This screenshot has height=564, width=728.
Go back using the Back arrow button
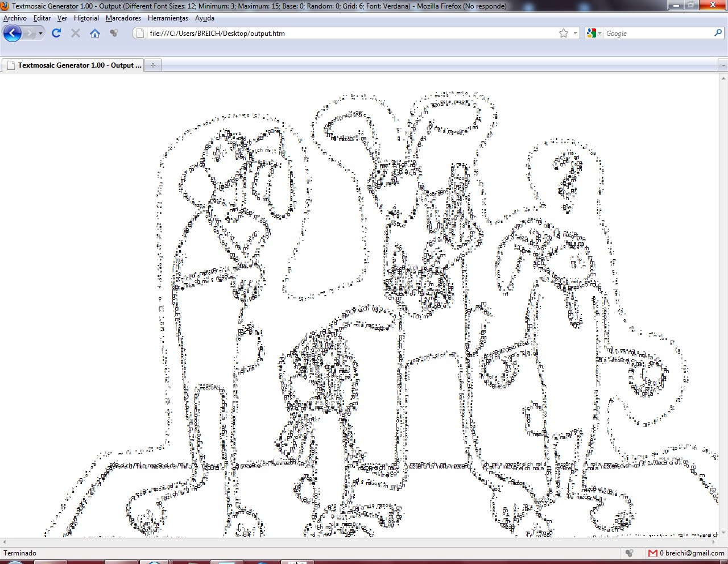pos(12,33)
